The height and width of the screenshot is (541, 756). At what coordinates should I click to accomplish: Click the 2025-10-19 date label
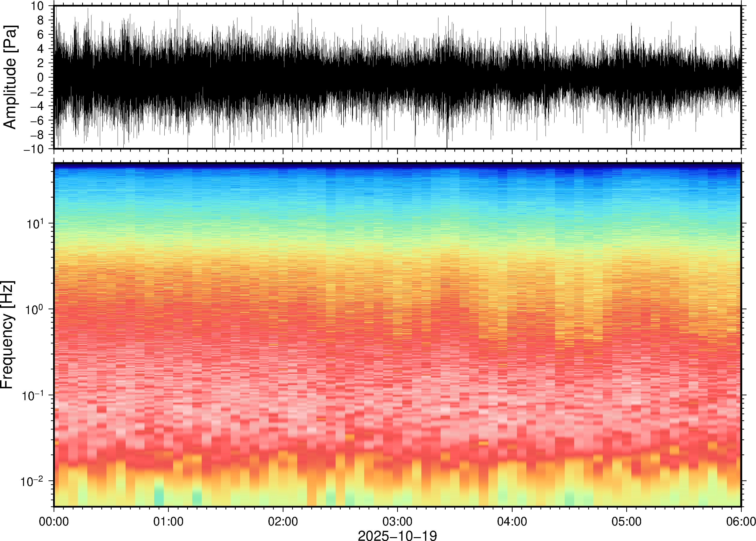pyautogui.click(x=397, y=535)
